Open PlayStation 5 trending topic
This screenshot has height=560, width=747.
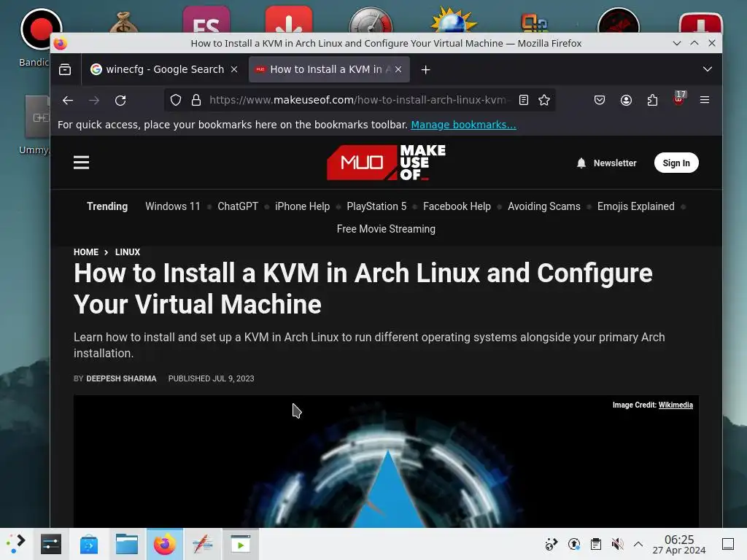pyautogui.click(x=376, y=206)
